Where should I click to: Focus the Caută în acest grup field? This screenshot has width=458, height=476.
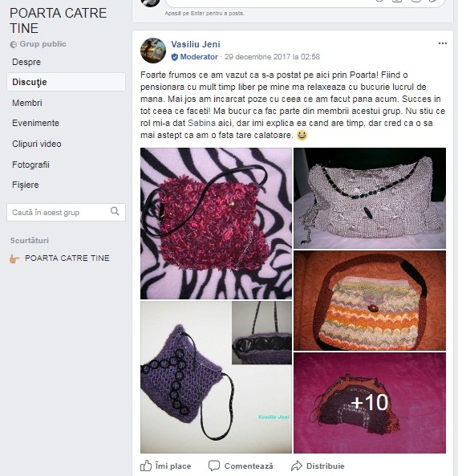(66, 212)
